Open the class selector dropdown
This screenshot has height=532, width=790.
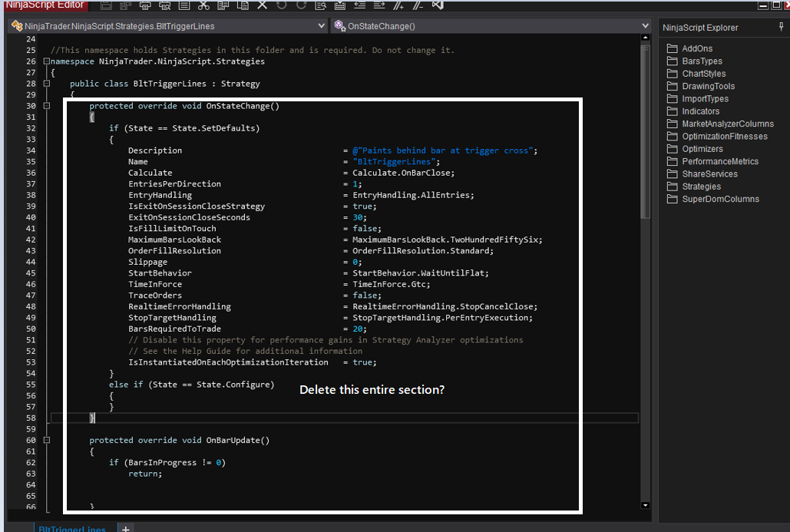click(321, 26)
